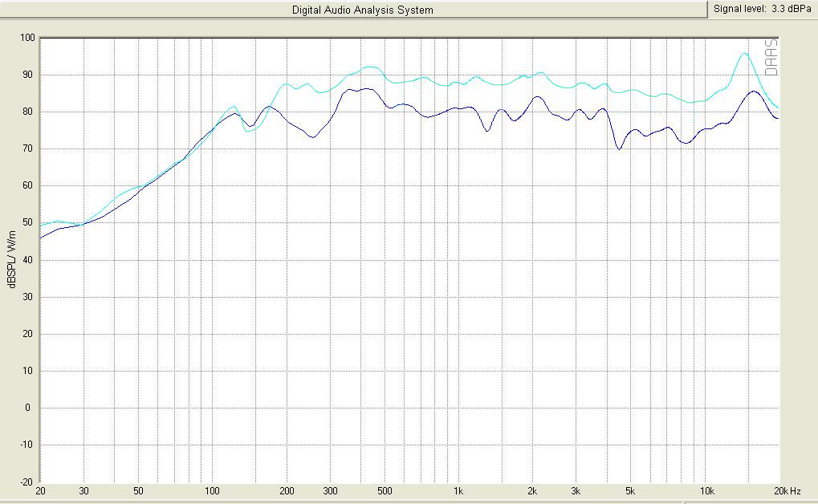
Task: Click the cyan curve's peak near 15 kHz
Action: point(745,53)
